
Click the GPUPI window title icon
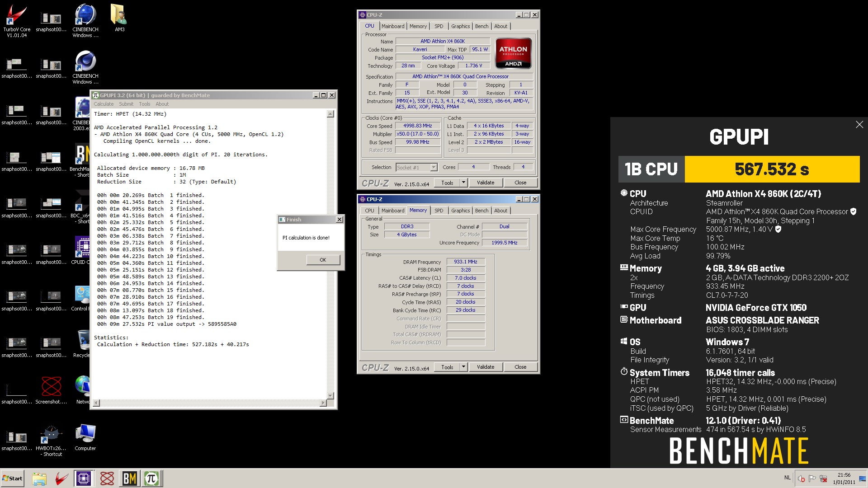point(96,95)
